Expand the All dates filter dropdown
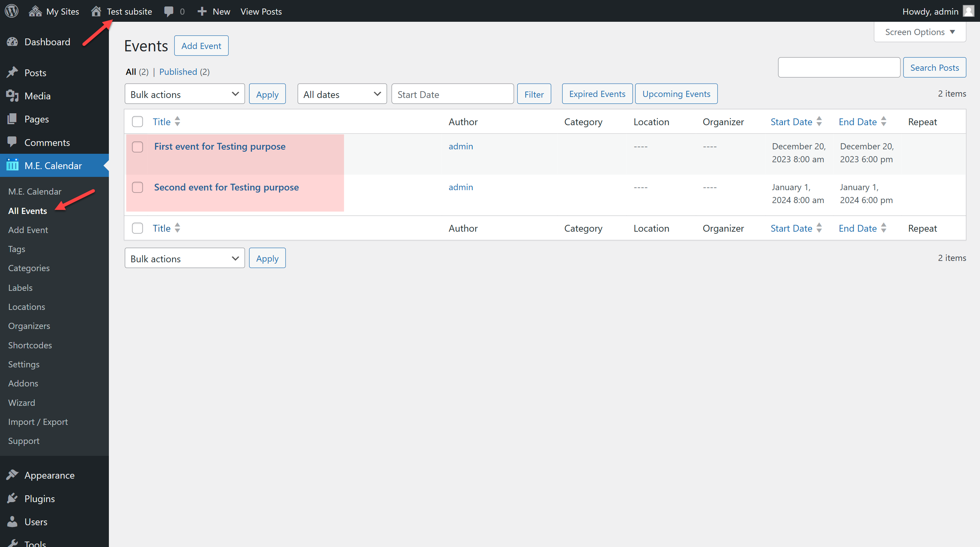980x547 pixels. tap(341, 94)
